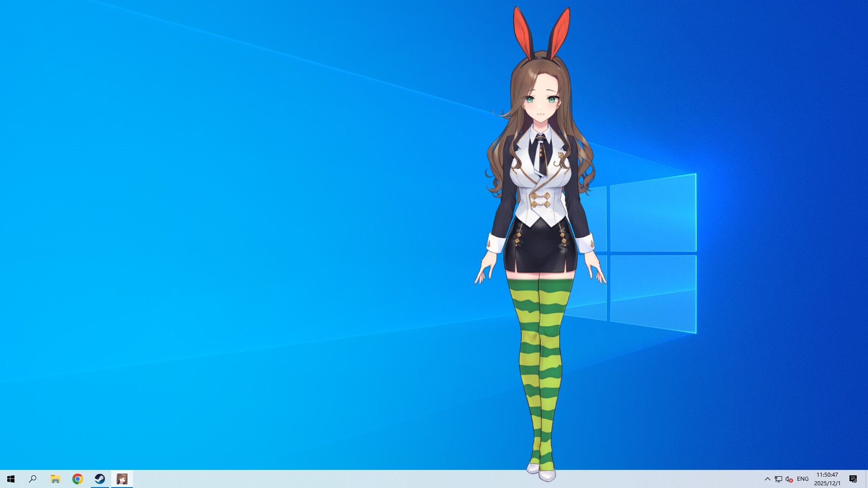
Task: Expand hidden system tray icons
Action: tap(768, 479)
